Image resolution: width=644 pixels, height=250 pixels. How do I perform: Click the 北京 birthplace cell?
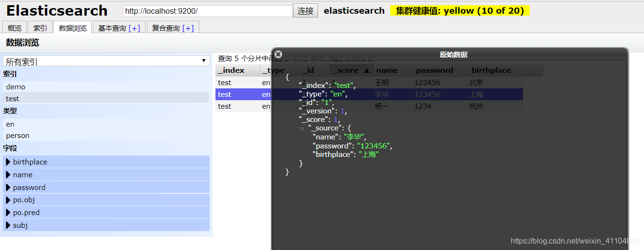coord(476,83)
